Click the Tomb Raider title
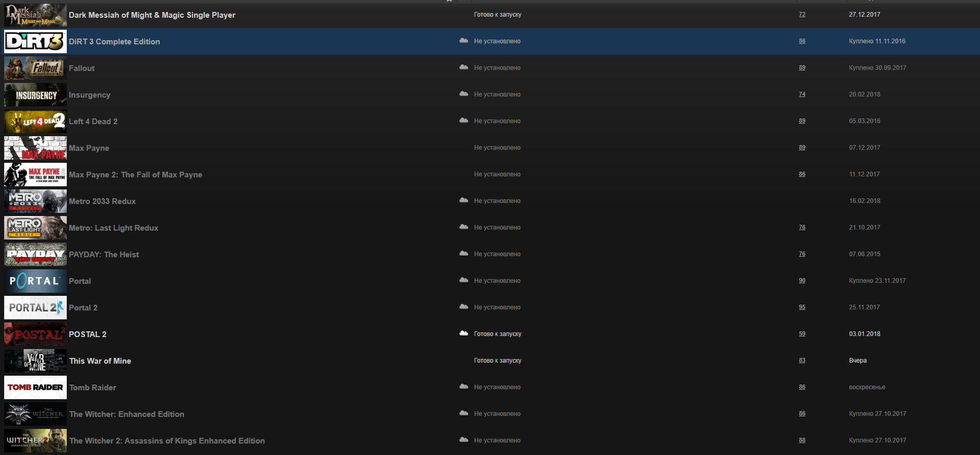The height and width of the screenshot is (455, 980). coord(93,388)
